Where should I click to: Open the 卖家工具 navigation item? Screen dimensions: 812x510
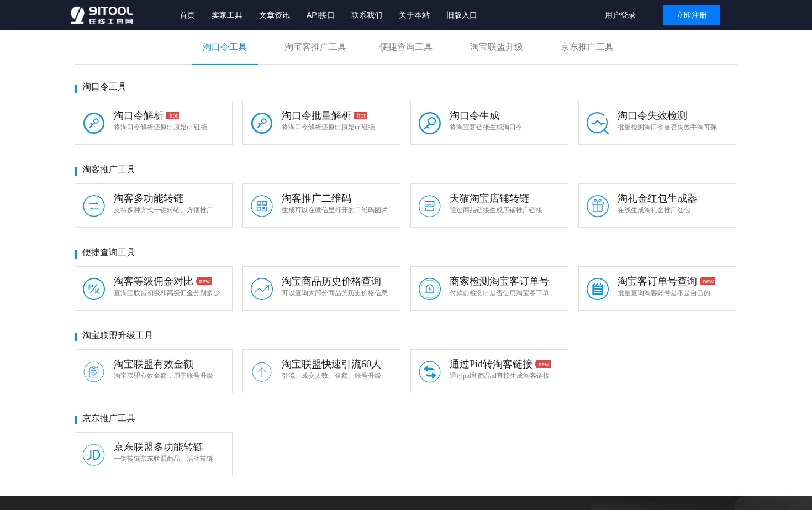pyautogui.click(x=227, y=15)
